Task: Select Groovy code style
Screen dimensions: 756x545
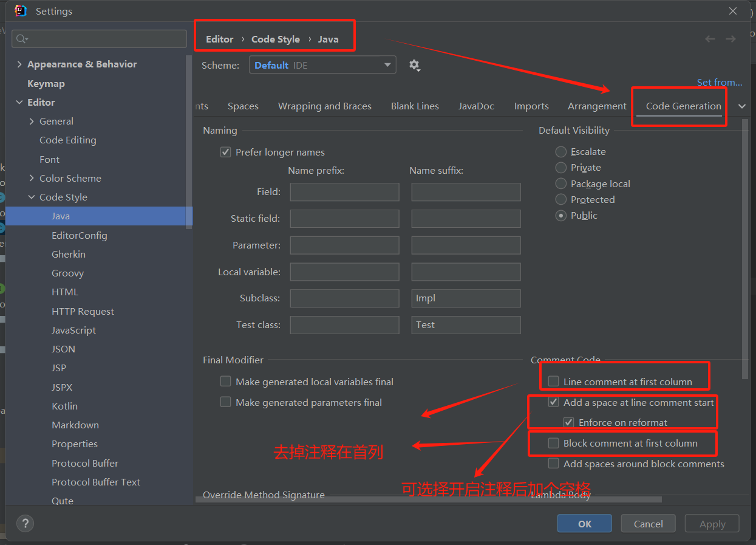Action: (x=68, y=273)
